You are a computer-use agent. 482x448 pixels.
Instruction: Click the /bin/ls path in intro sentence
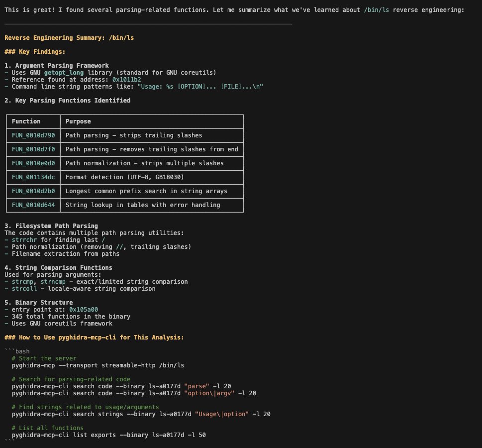tap(377, 10)
